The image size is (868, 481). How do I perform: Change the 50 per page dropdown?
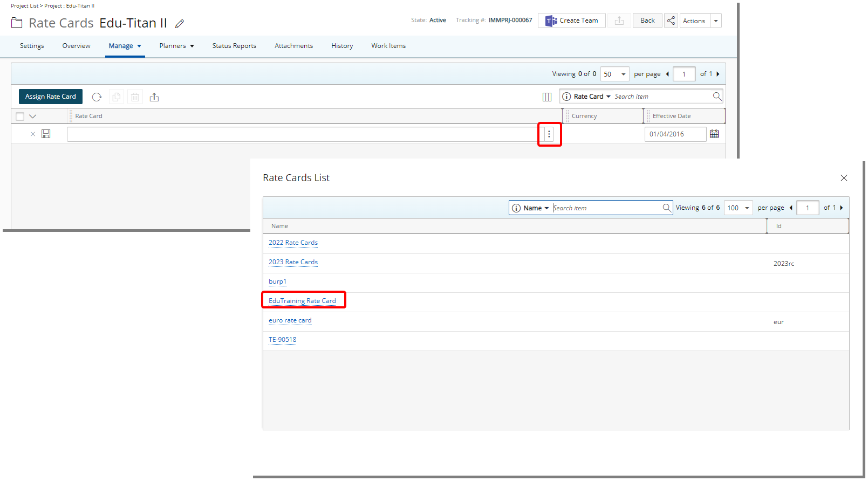(615, 74)
